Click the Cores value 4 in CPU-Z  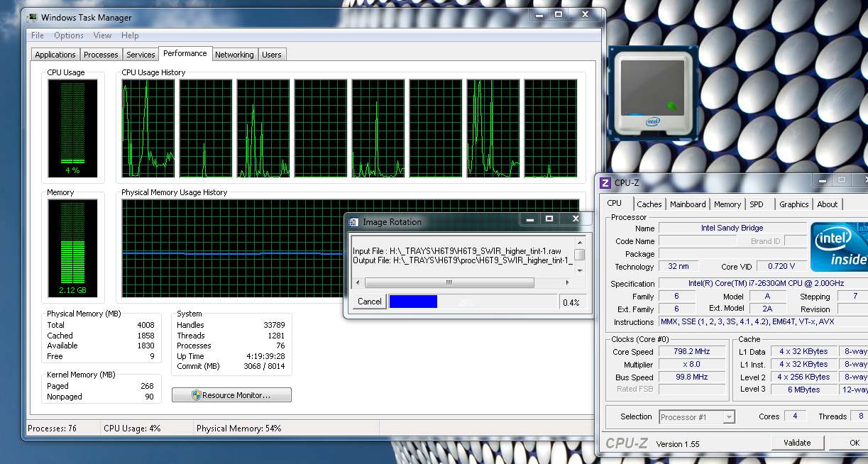[795, 416]
